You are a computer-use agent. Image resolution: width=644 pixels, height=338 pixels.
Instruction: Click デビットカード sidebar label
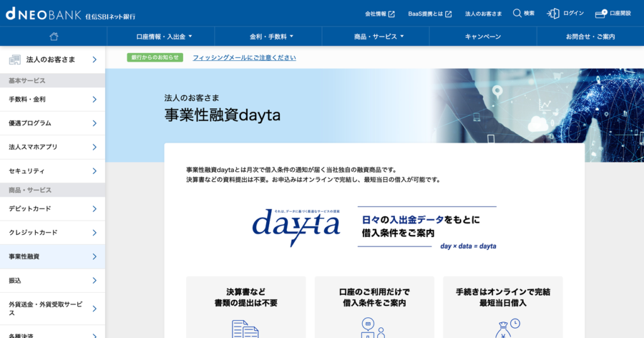[30, 209]
